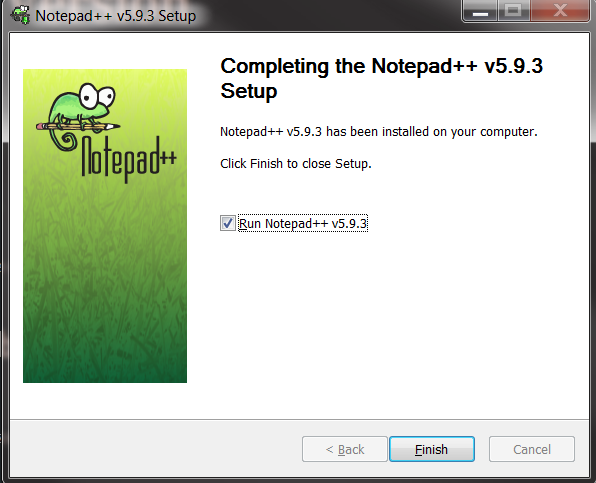Click empty area of the bottom button bar
Image resolution: width=596 pixels, height=483 pixels.
click(152, 448)
